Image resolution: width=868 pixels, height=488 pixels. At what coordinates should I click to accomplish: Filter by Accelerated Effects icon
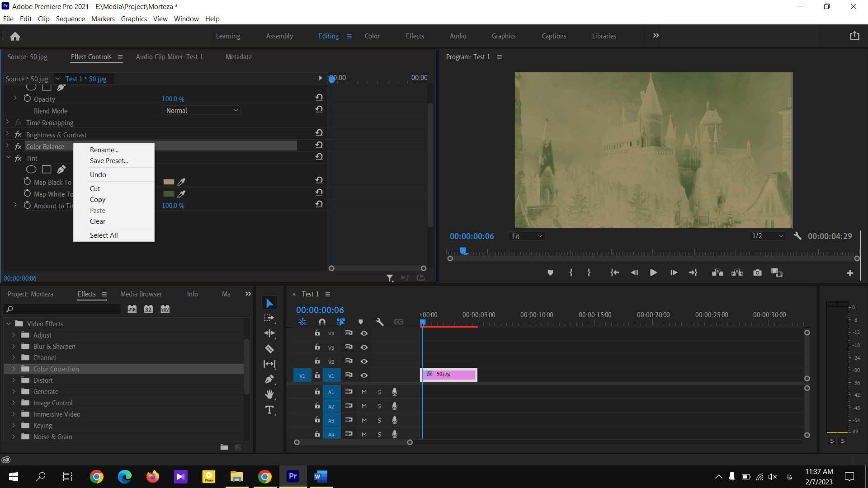(132, 309)
